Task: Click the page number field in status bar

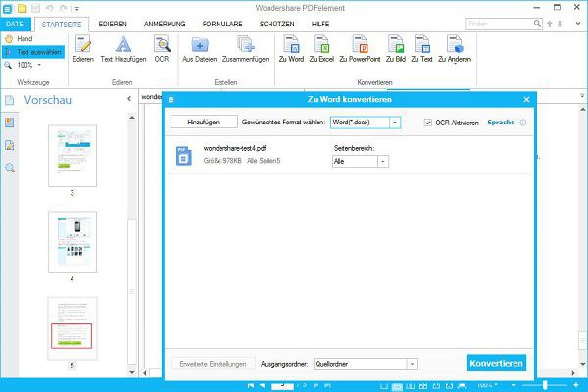Action: click(x=282, y=385)
